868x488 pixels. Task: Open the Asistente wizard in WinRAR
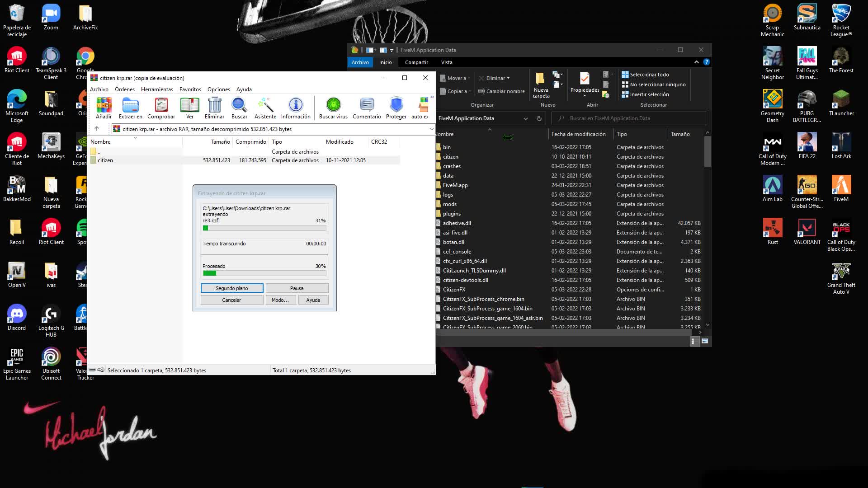coord(265,108)
